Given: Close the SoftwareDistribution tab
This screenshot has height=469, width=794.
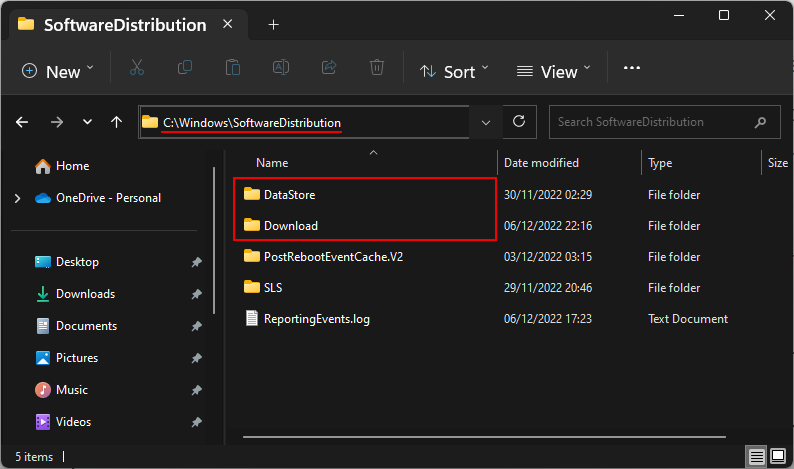Looking at the screenshot, I should (228, 24).
